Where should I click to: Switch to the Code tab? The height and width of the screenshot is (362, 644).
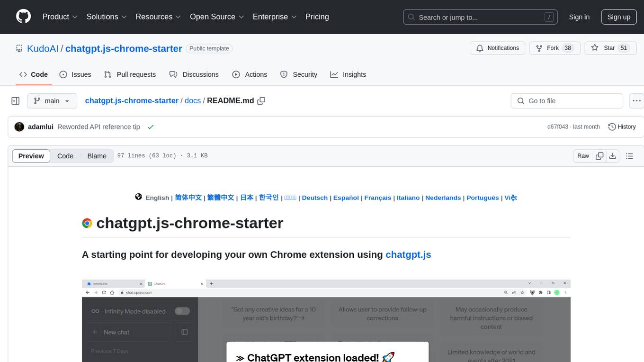coord(33,74)
